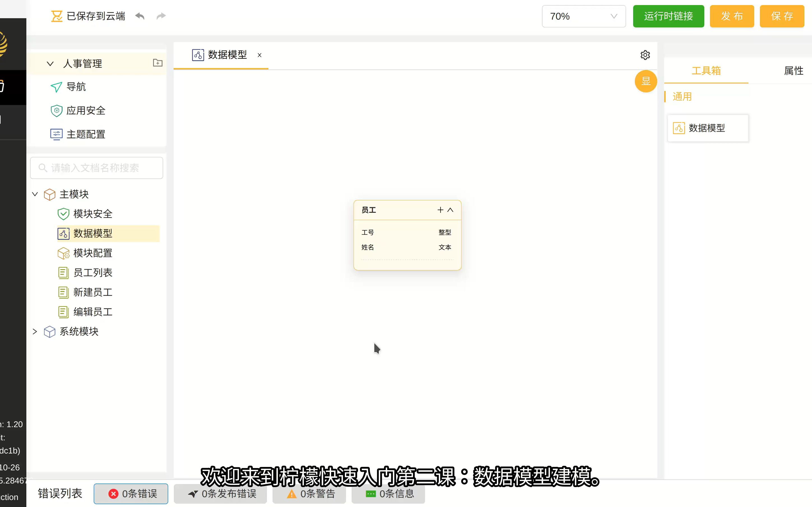Click the undo arrow icon
This screenshot has width=812, height=507.
coord(140,16)
